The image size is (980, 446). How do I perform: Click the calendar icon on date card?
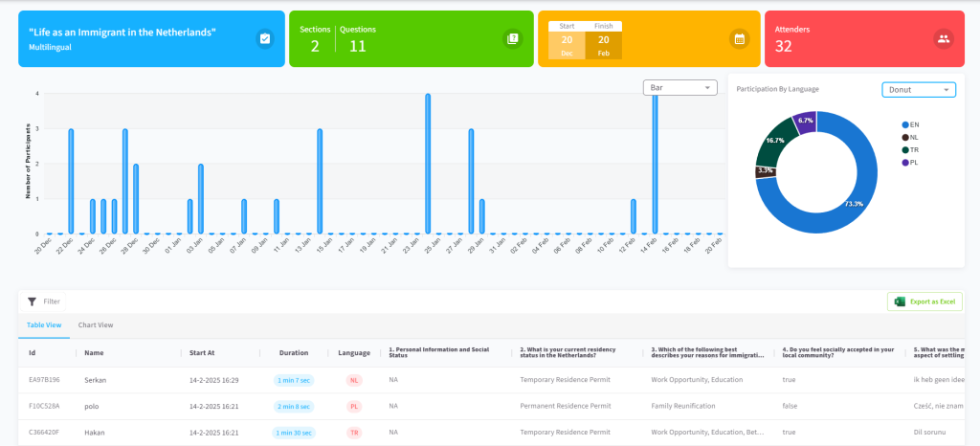coord(740,38)
